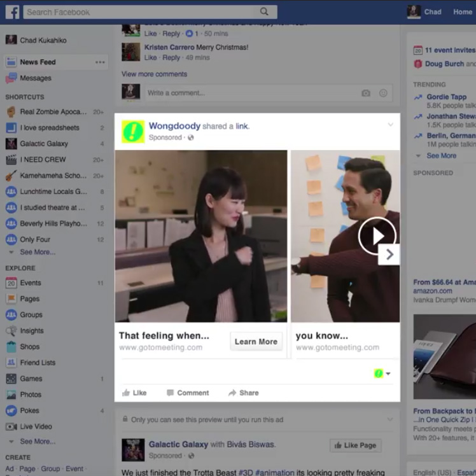This screenshot has height=476, width=476.
Task: Open That feeling when... woman image
Action: [201, 236]
